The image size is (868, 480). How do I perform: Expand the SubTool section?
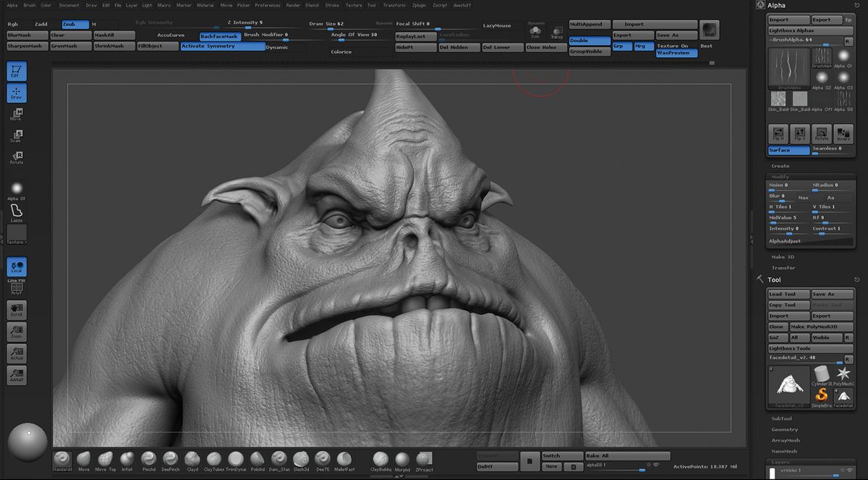[x=783, y=418]
